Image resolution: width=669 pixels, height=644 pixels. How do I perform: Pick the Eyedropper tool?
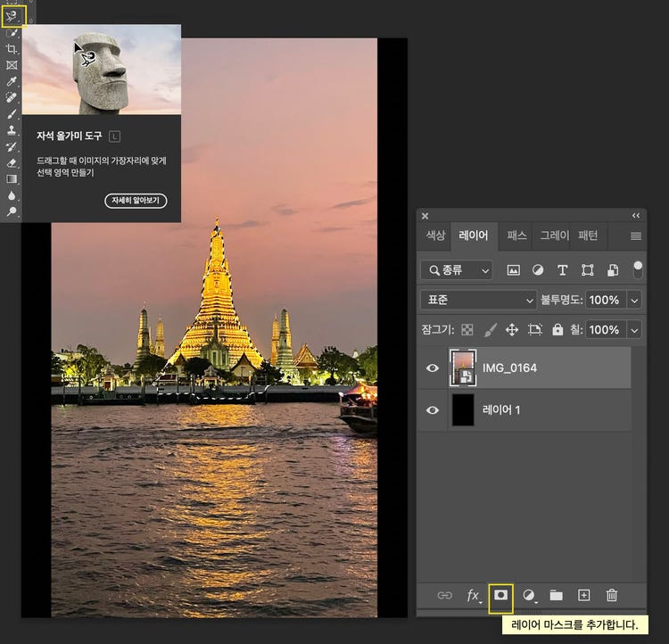(12, 82)
